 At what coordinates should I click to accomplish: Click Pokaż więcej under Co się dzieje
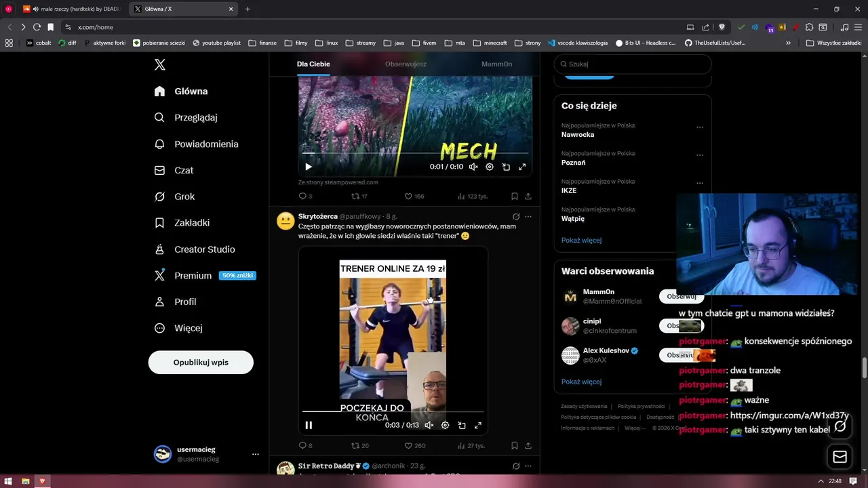pos(581,240)
